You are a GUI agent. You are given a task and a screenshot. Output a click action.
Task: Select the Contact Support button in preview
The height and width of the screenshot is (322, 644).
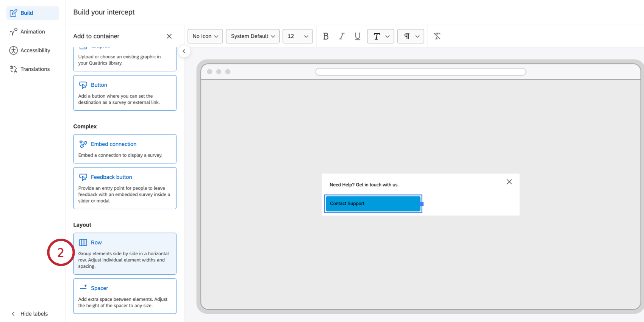coord(373,204)
